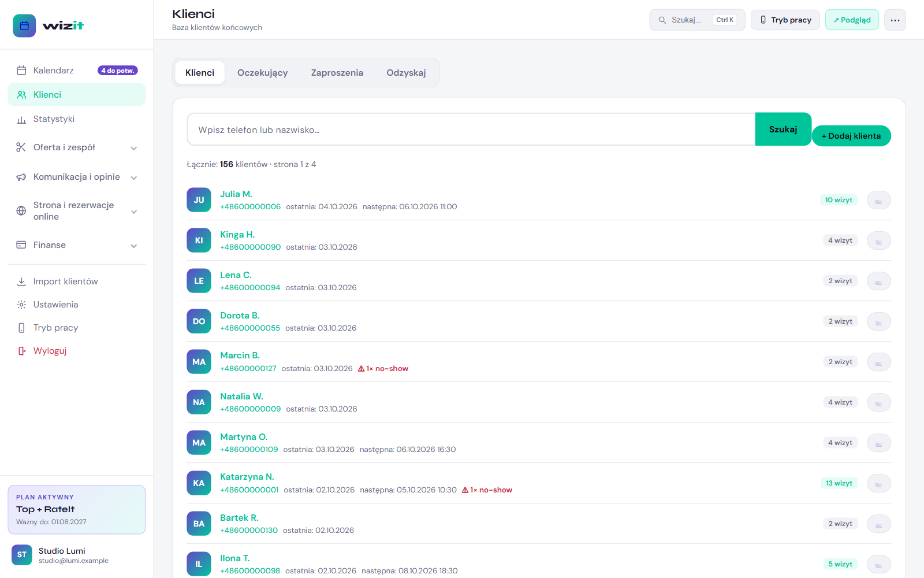Open Ustawienia settings
Image resolution: width=924 pixels, height=578 pixels.
click(76, 305)
